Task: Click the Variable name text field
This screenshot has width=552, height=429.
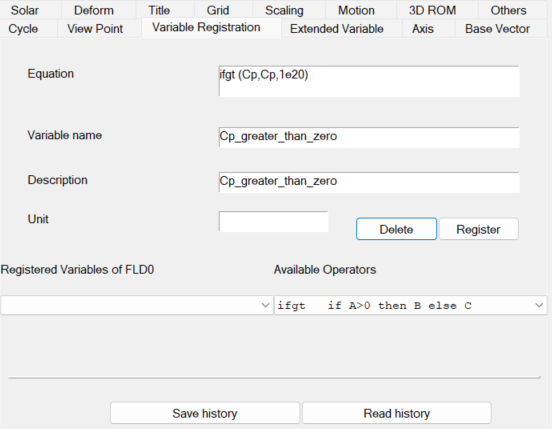Action: 369,137
